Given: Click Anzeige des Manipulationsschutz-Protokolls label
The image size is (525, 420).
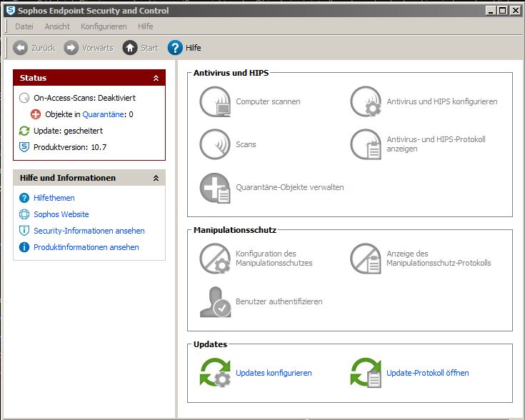Looking at the screenshot, I should tap(439, 259).
